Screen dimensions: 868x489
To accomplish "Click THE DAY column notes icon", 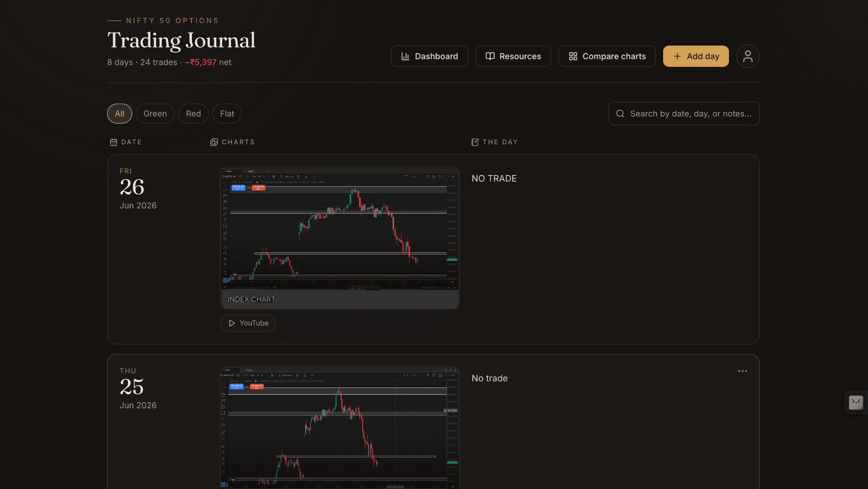I will [x=475, y=142].
